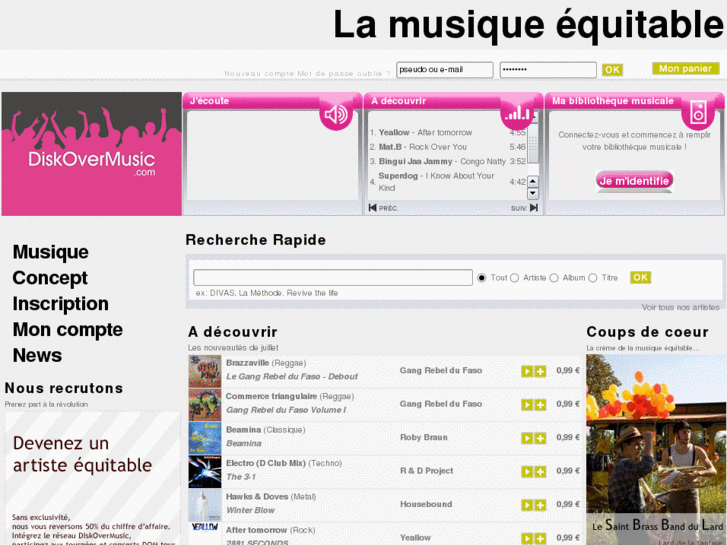Select Superdog - I Know About Your Kind

(436, 182)
